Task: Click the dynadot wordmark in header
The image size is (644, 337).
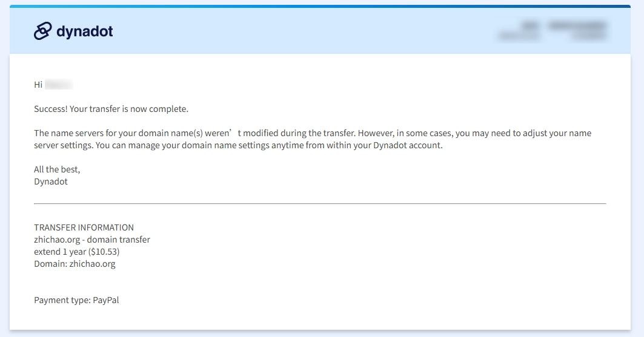Action: (84, 31)
